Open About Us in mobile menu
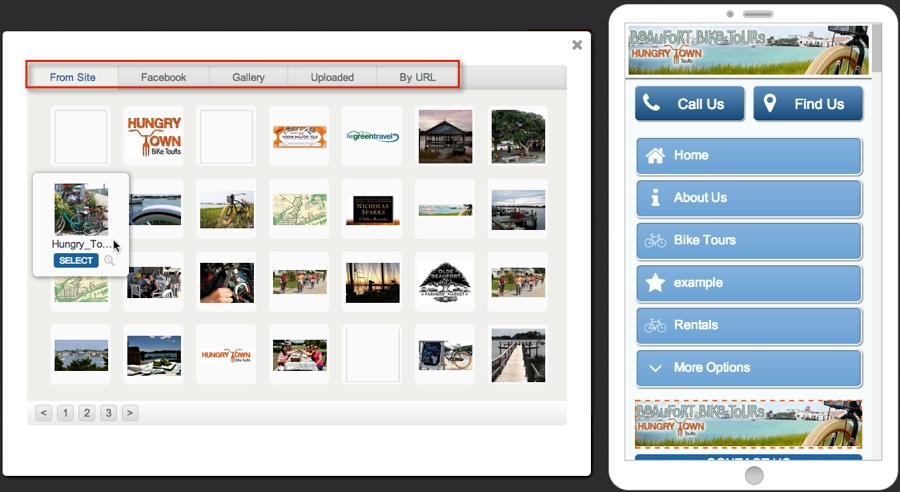The height and width of the screenshot is (492, 900). pyautogui.click(x=749, y=198)
